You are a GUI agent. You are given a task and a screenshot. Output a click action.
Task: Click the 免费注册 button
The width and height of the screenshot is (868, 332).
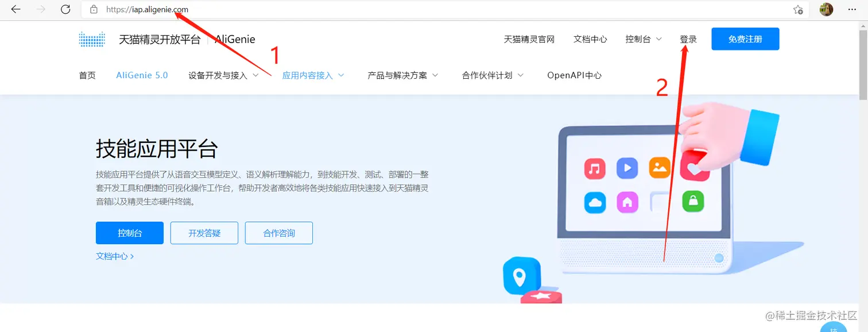pyautogui.click(x=745, y=39)
